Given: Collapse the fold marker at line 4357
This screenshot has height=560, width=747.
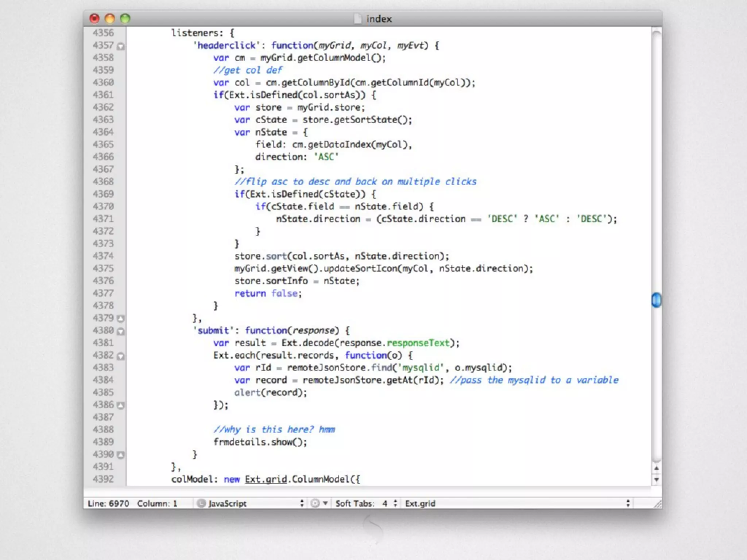Looking at the screenshot, I should [121, 46].
